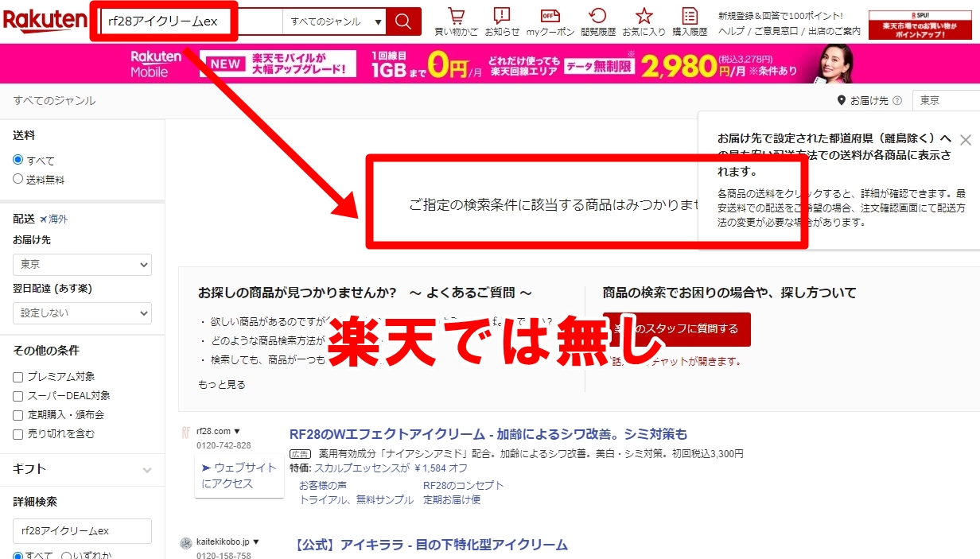Open the rf28.com ad dropdown arrow
The height and width of the screenshot is (559, 980).
[236, 432]
